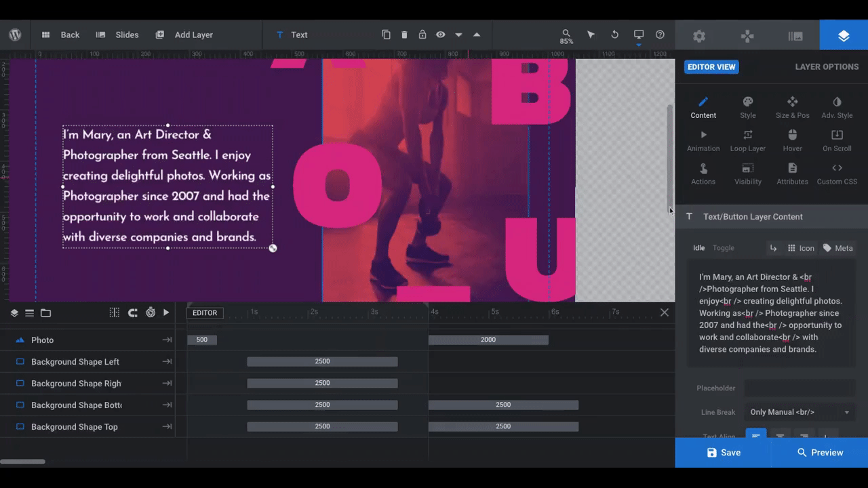The height and width of the screenshot is (488, 868).
Task: Go Back to the module overview
Action: click(60, 35)
